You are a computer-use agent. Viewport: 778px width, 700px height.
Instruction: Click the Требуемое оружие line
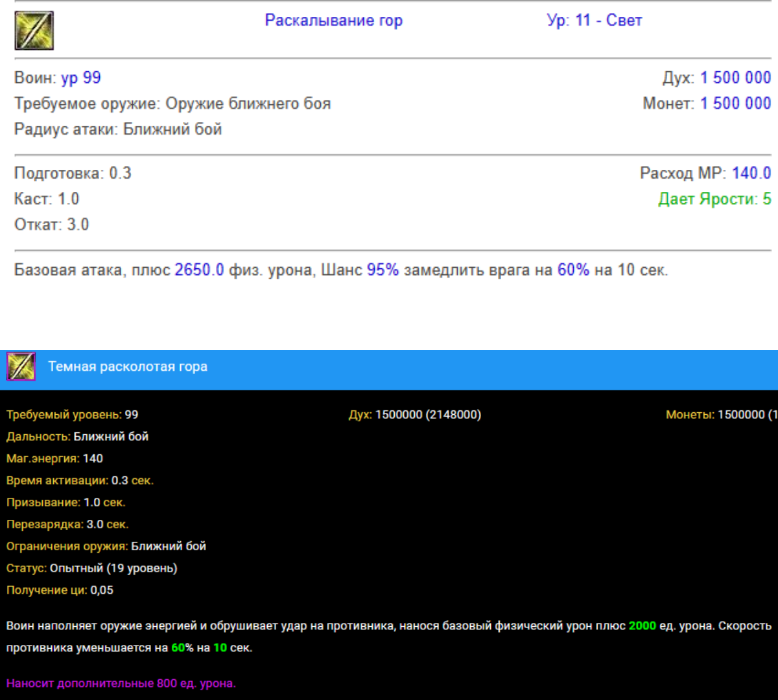click(x=172, y=104)
